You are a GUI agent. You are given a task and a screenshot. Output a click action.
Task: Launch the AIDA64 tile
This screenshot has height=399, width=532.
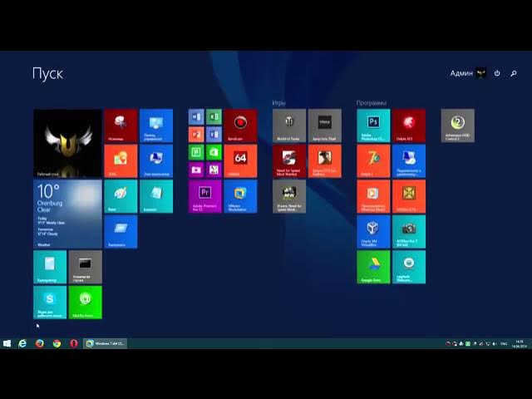(x=240, y=160)
